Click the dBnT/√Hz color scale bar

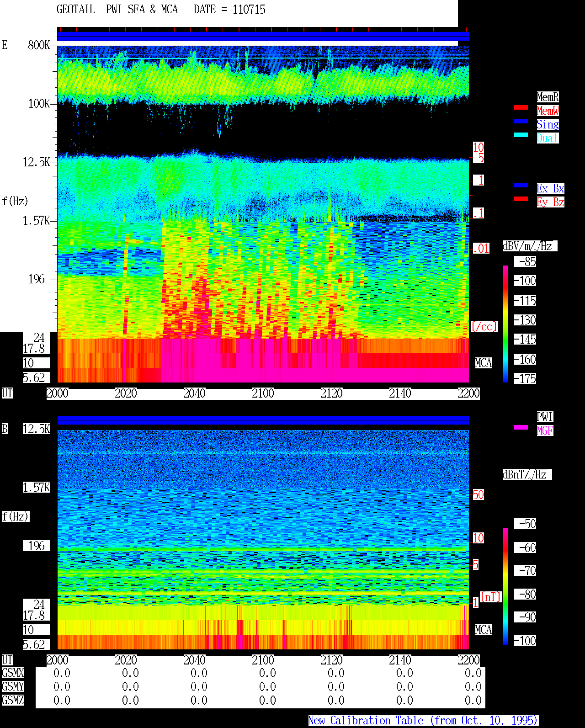click(505, 586)
